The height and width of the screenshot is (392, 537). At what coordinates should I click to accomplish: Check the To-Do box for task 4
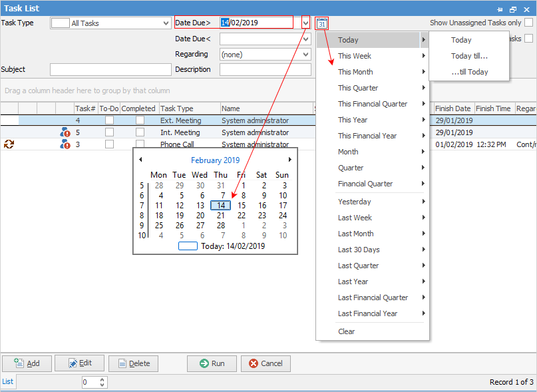click(111, 120)
